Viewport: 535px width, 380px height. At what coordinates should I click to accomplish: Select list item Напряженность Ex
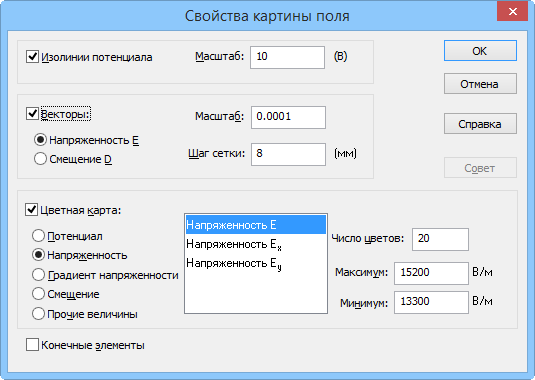click(256, 244)
